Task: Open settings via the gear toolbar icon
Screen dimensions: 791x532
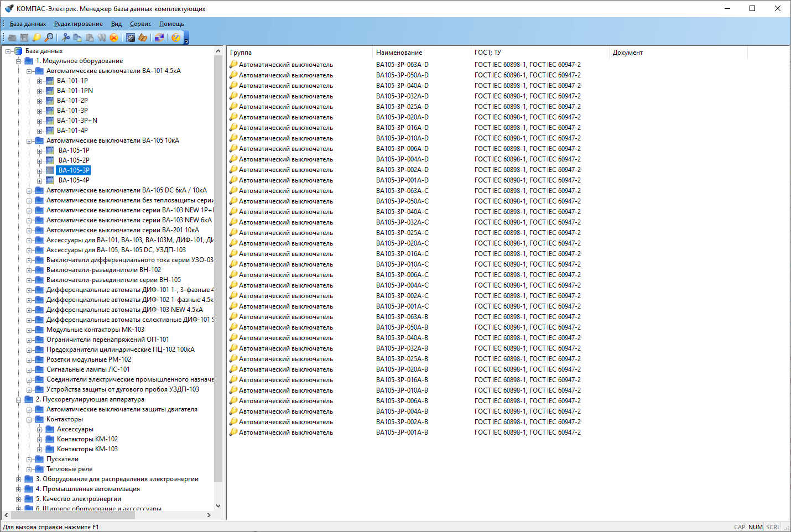Action: (131, 38)
